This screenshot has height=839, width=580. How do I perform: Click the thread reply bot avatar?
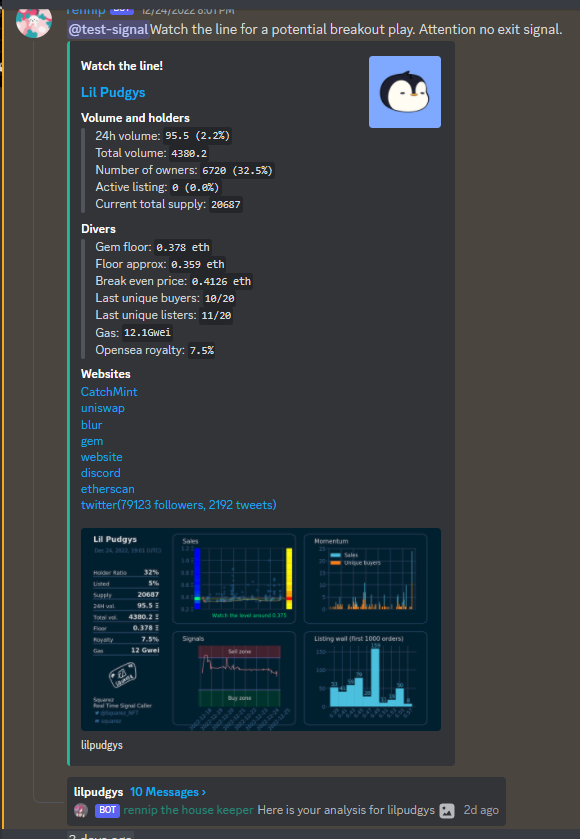pyautogui.click(x=81, y=810)
